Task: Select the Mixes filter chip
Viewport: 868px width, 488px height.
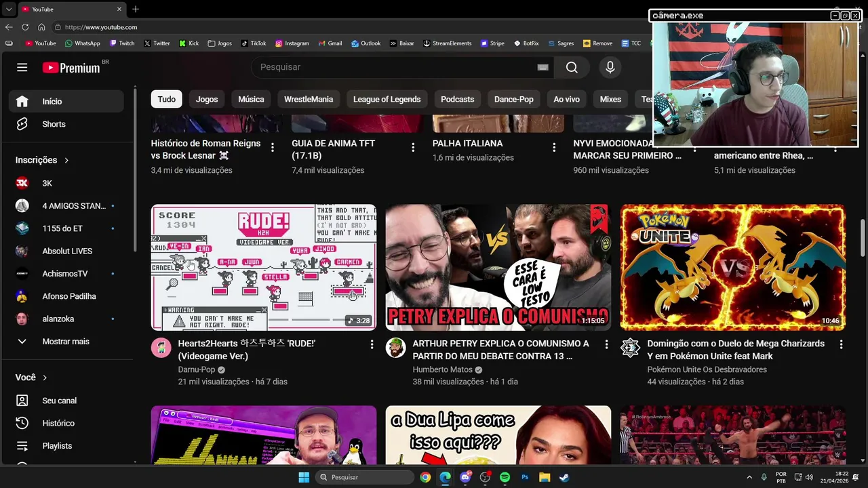Action: coord(610,99)
